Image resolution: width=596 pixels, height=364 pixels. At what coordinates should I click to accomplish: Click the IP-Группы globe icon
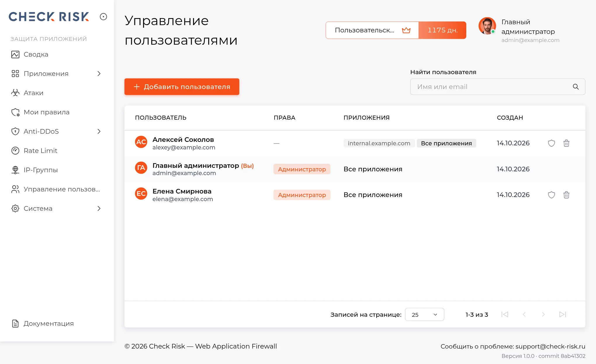tap(15, 170)
